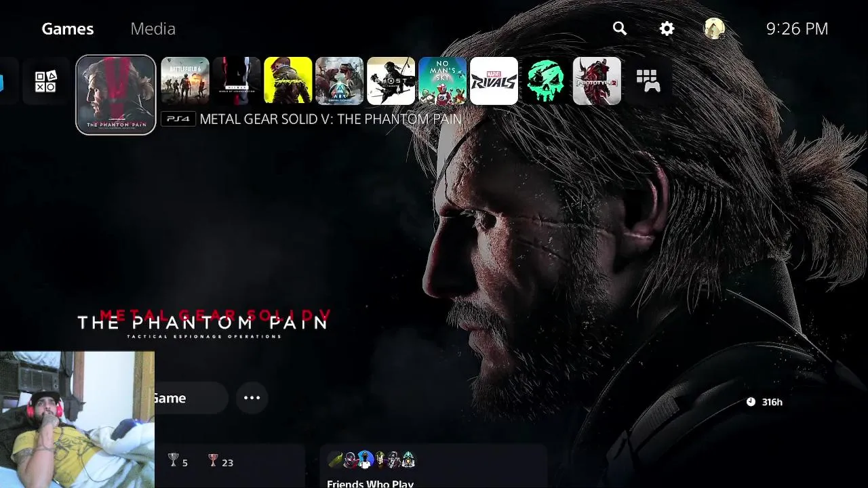
Task: Select the ARK dinosaur game tile
Action: click(340, 81)
